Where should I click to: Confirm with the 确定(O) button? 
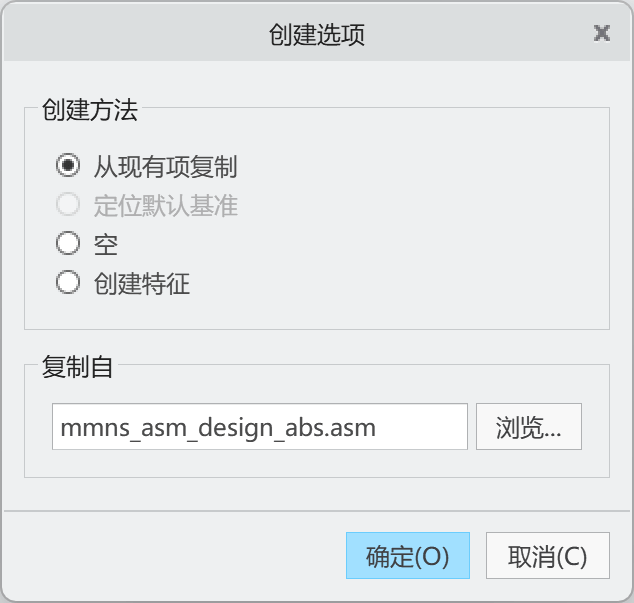[x=408, y=555]
